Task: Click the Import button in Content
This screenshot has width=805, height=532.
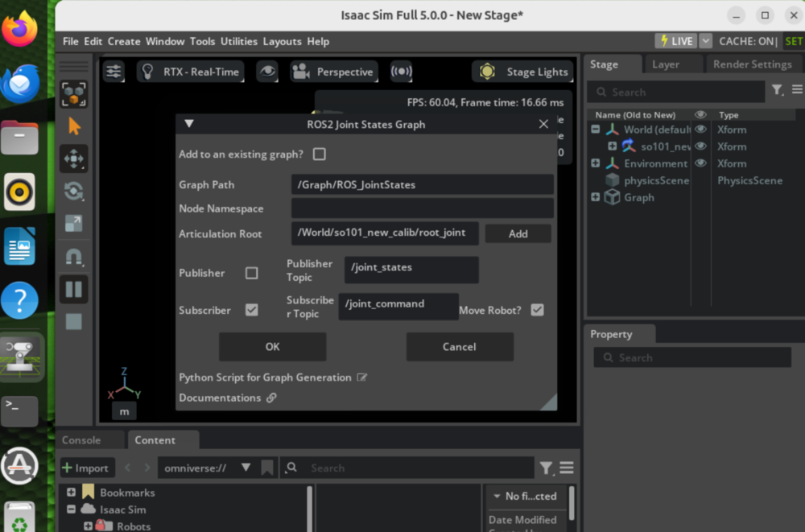Action: [x=86, y=468]
